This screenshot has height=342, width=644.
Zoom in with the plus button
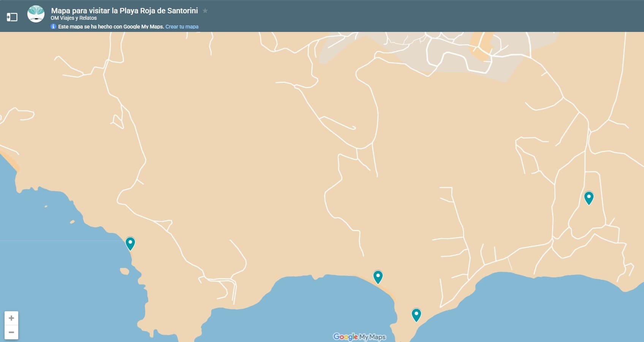(x=11, y=318)
